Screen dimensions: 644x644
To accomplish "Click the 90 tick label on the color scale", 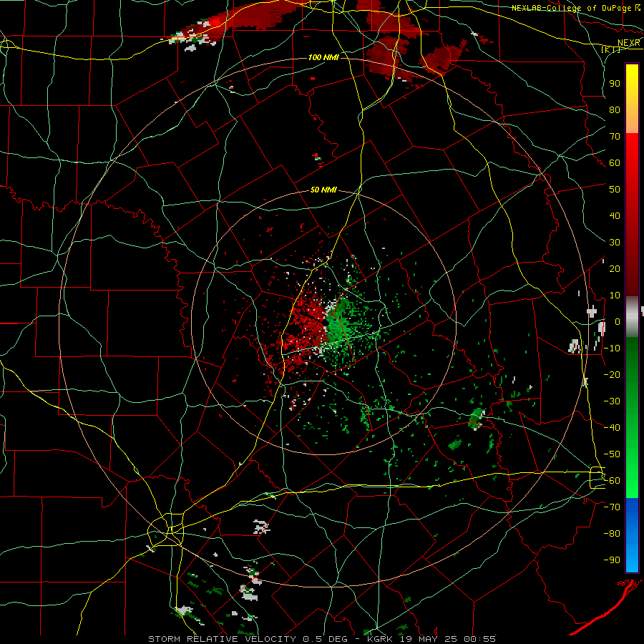I will (615, 84).
